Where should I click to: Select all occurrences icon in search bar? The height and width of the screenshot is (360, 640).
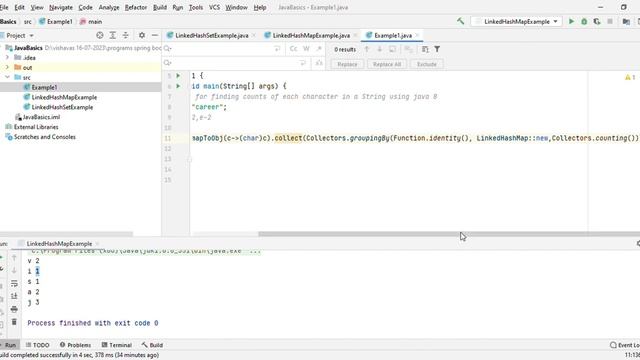click(408, 49)
